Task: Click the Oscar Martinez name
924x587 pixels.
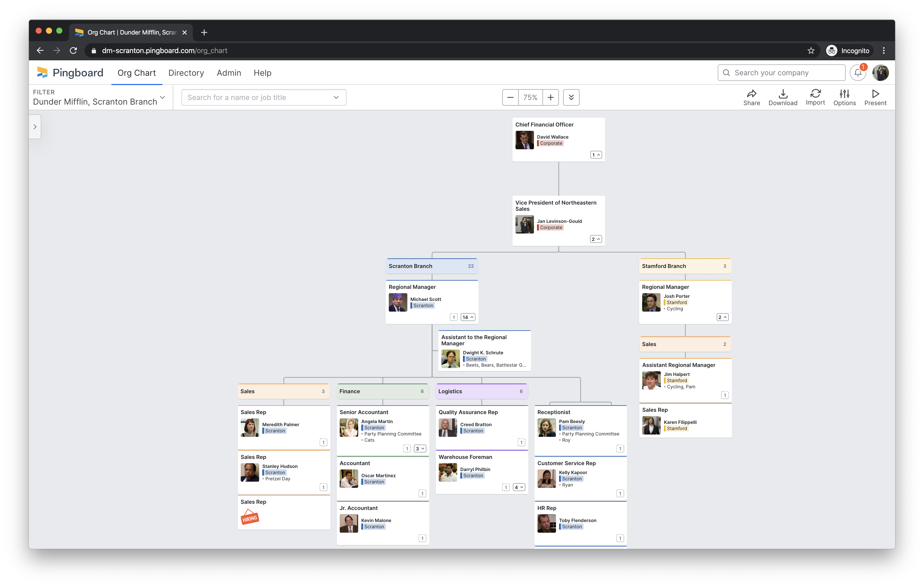Action: (x=378, y=475)
